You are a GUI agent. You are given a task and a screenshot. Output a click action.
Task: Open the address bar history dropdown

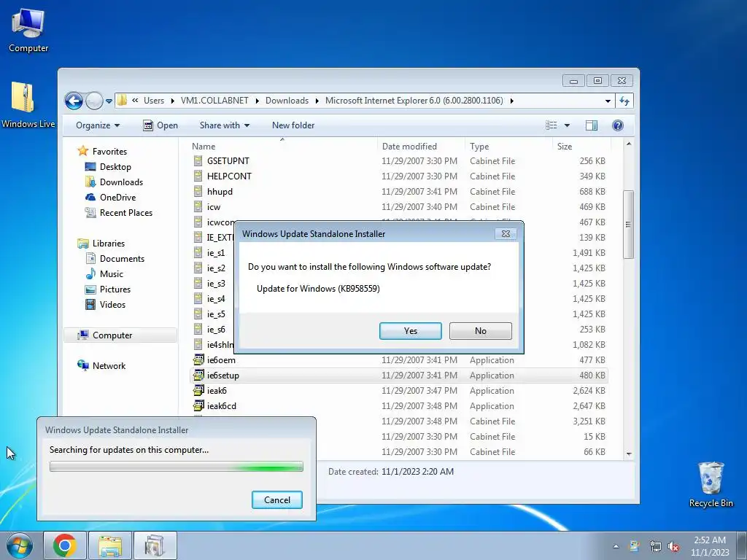608,101
